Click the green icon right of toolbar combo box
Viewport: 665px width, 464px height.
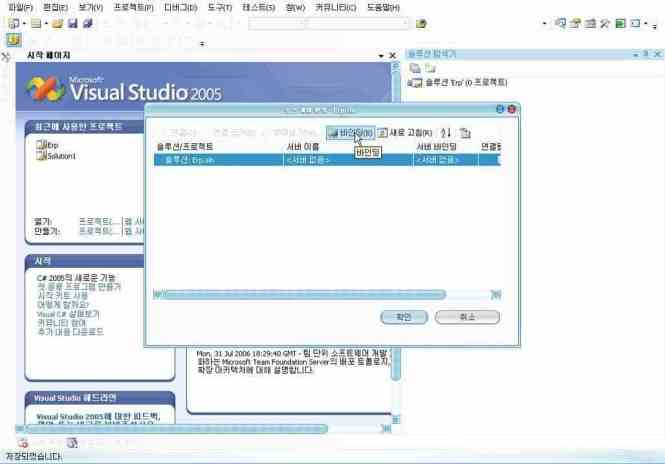click(421, 24)
